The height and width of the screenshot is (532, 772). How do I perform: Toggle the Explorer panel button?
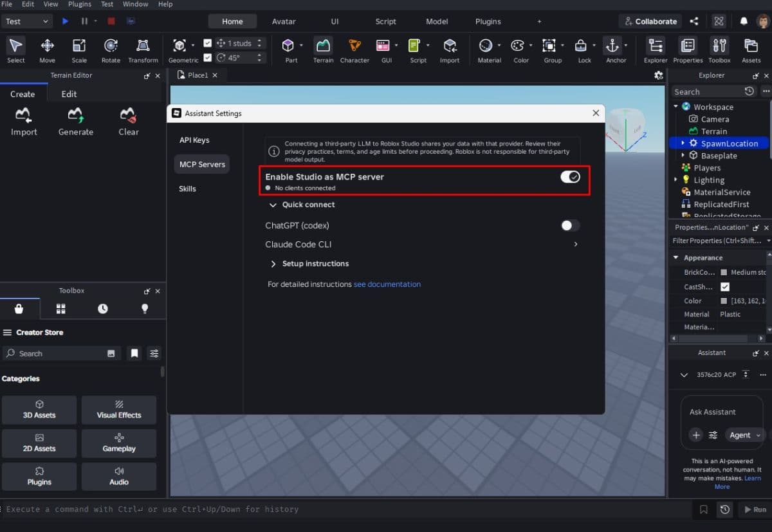tap(656, 50)
